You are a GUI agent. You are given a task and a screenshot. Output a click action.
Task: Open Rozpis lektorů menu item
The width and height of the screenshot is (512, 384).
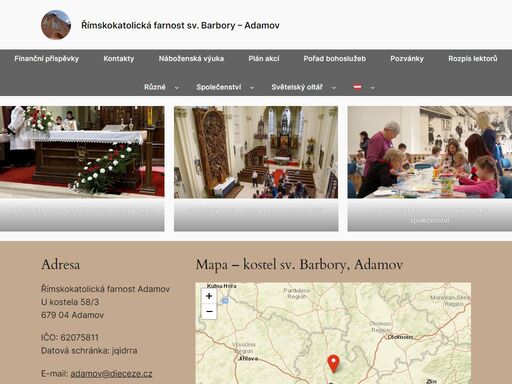point(473,59)
